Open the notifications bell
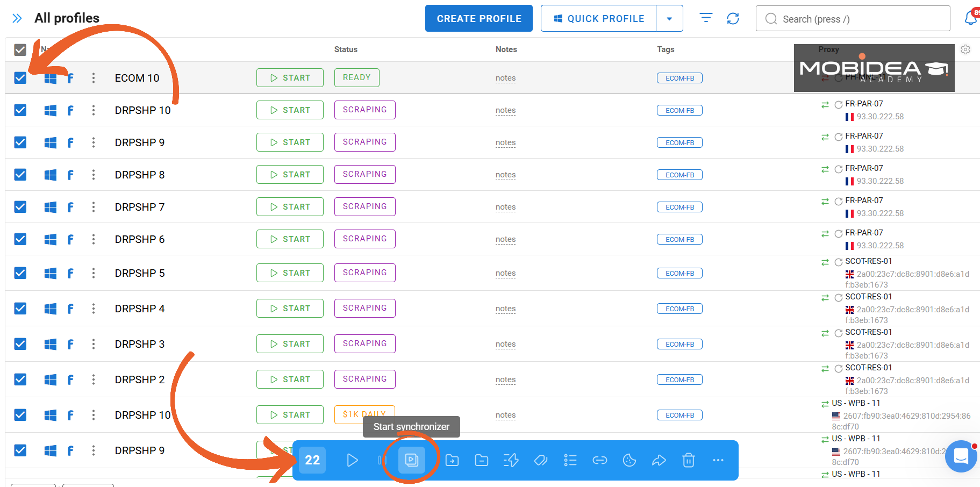This screenshot has height=487, width=980. 971,18
